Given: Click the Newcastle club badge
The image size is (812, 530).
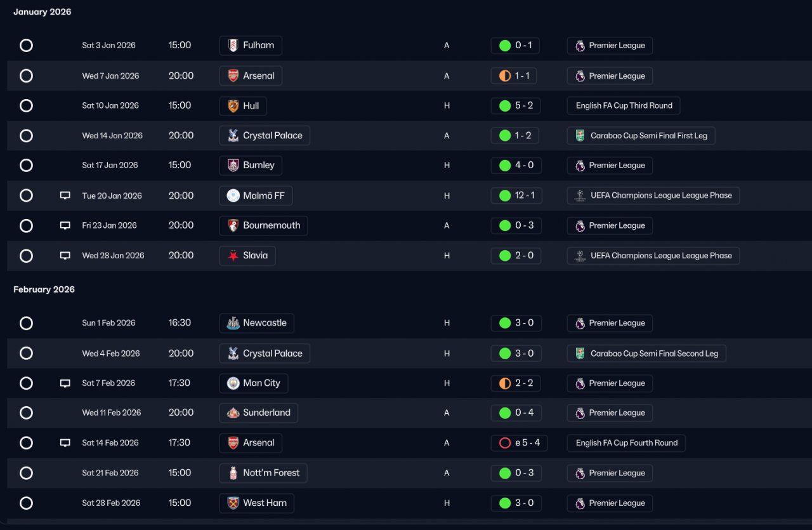Looking at the screenshot, I should pyautogui.click(x=233, y=323).
